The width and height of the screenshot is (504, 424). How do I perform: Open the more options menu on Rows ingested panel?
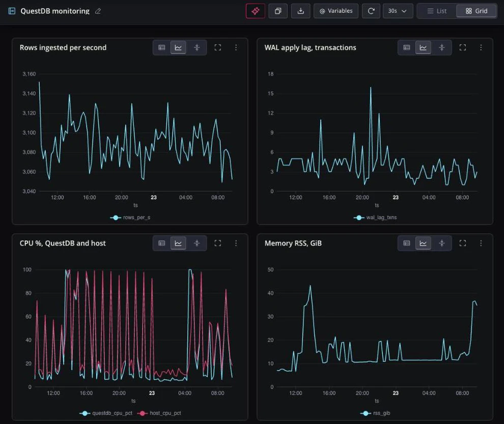click(x=236, y=47)
